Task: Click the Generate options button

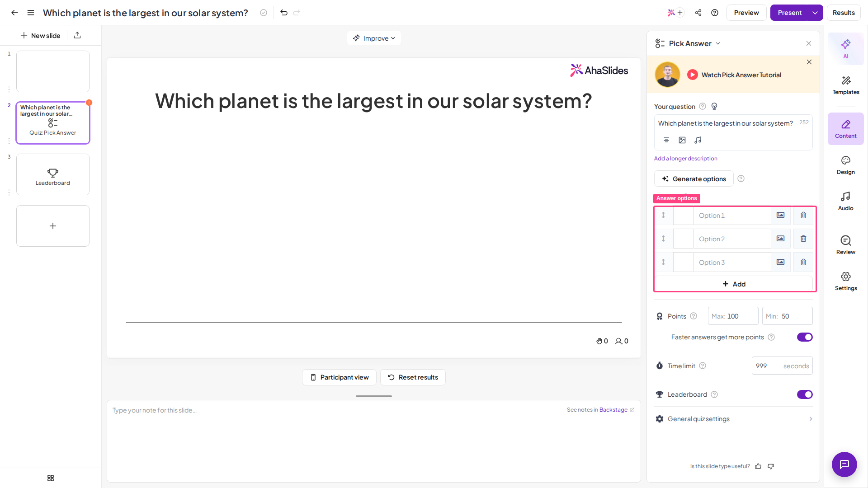Action: 694,178
